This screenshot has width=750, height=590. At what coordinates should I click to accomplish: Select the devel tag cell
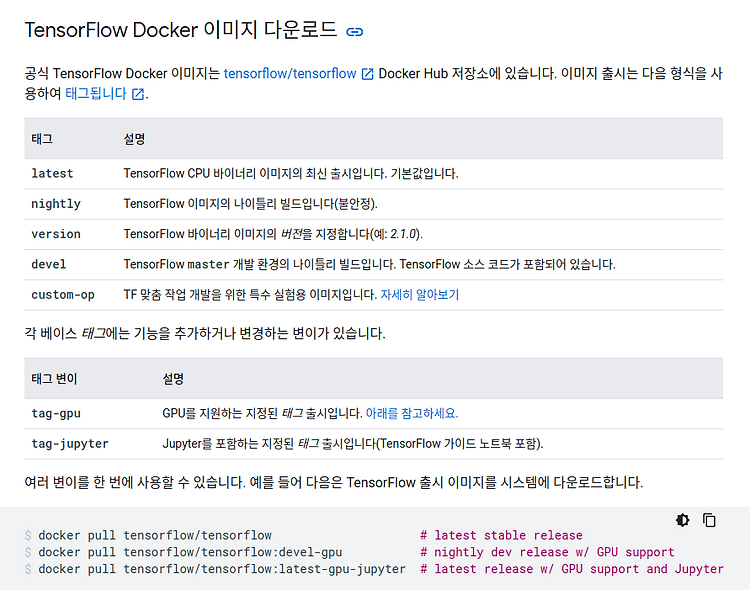(x=49, y=264)
